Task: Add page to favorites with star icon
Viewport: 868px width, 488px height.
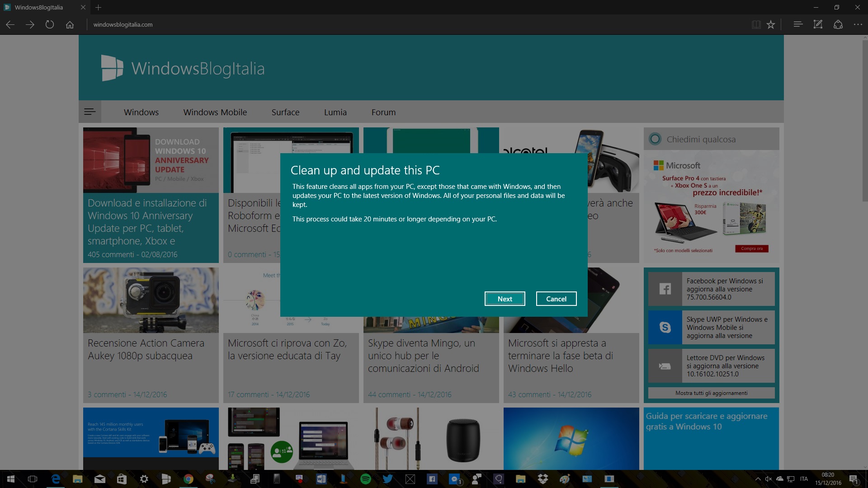Action: [x=771, y=24]
